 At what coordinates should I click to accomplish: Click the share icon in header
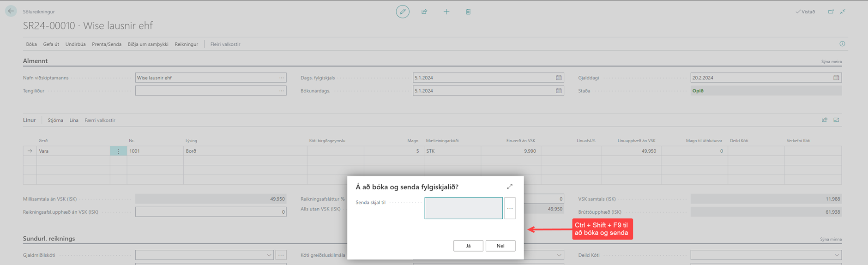click(x=424, y=12)
